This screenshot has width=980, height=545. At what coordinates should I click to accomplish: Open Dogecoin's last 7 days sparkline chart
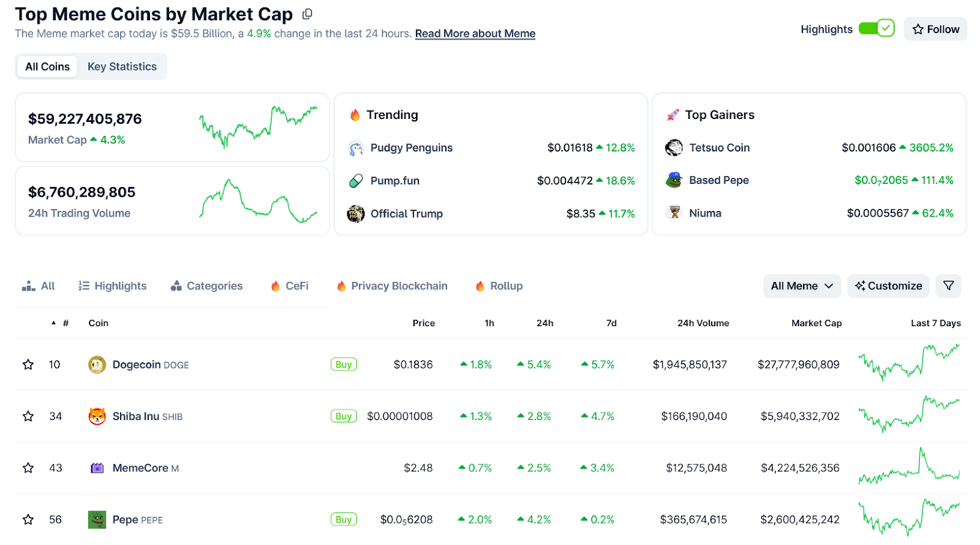pos(909,362)
